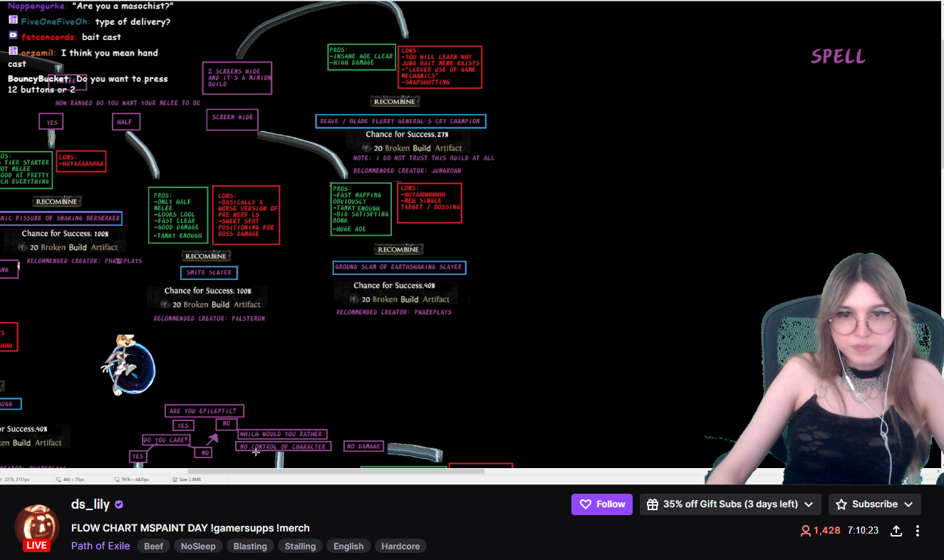Click the RECOMBINE button above REAVE / BLADE FLURRY
Viewport: 944px width, 560px height.
(x=395, y=102)
